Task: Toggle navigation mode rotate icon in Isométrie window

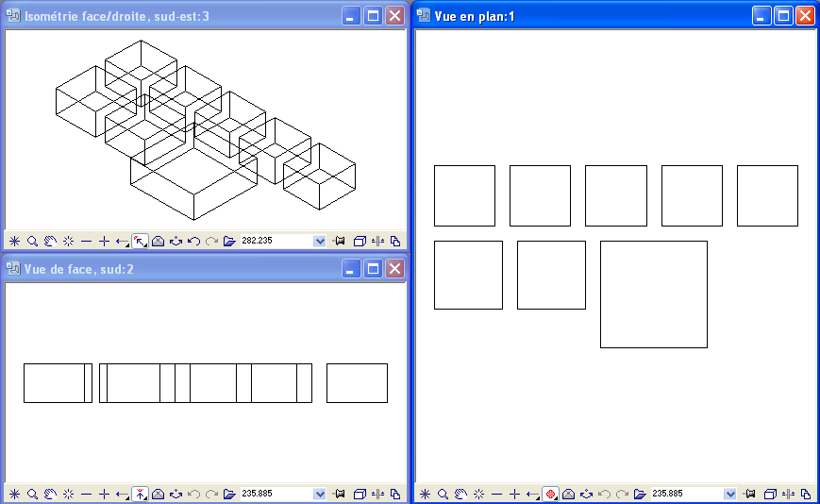Action: click(x=176, y=241)
